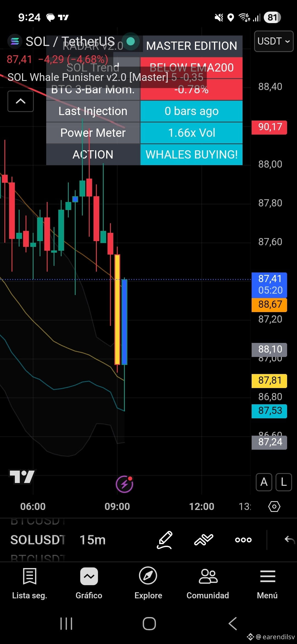Toggle auto scale with the A button

pos(264,482)
